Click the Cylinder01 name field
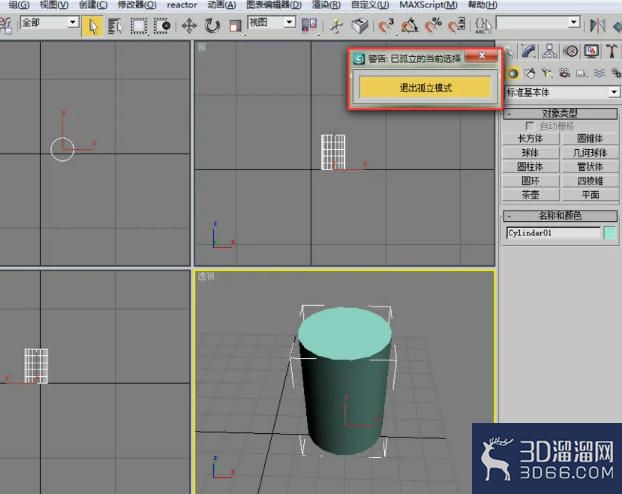This screenshot has height=494, width=622. (553, 233)
